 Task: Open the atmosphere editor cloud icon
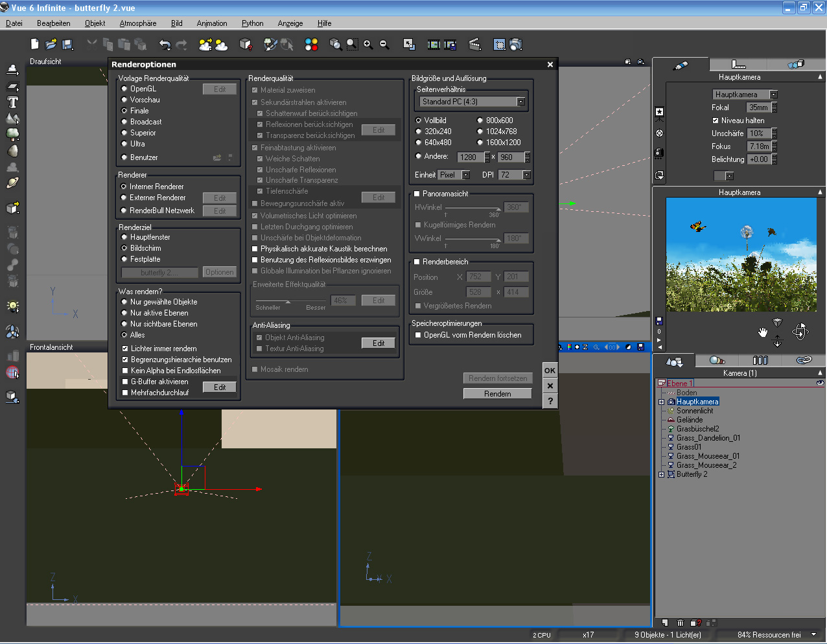click(221, 45)
